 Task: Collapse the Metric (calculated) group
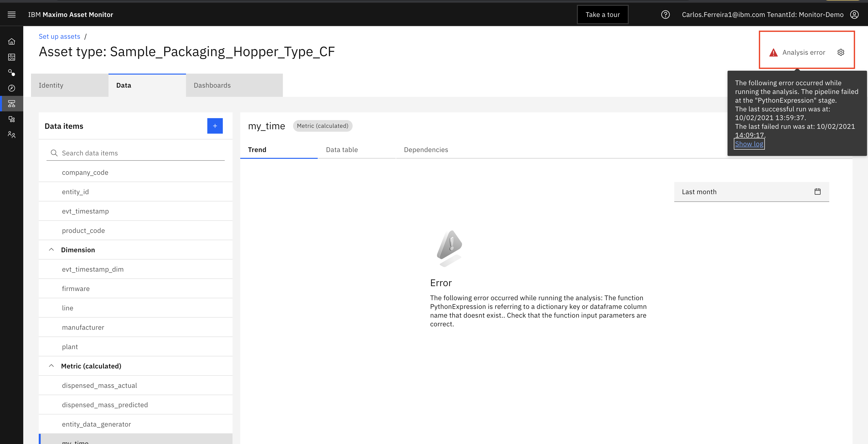click(x=51, y=366)
